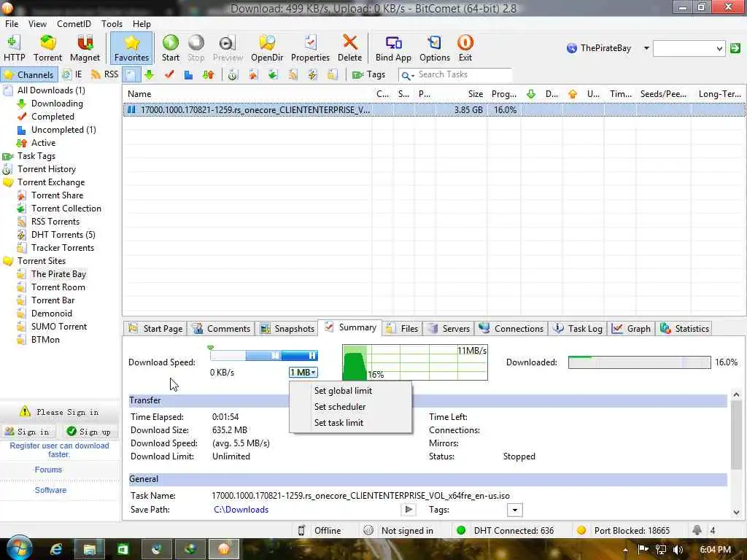Open the C:\Downloads save path link
The image size is (747, 560).
pyautogui.click(x=241, y=510)
